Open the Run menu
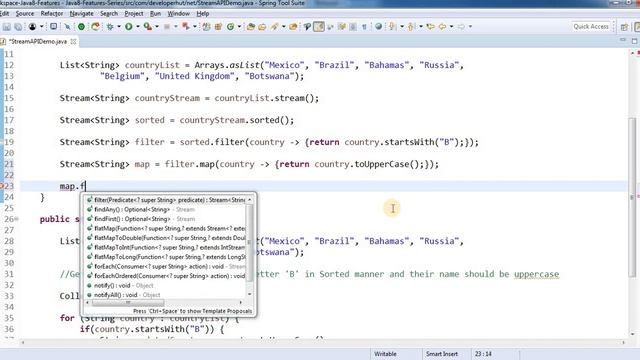The width and height of the screenshot is (640, 360). click(156, 13)
